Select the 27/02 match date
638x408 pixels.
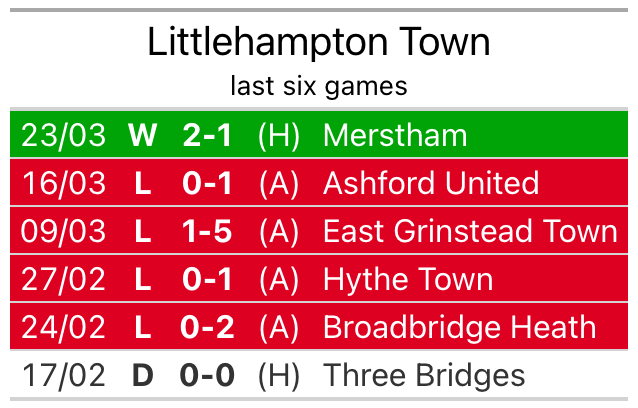coord(63,279)
